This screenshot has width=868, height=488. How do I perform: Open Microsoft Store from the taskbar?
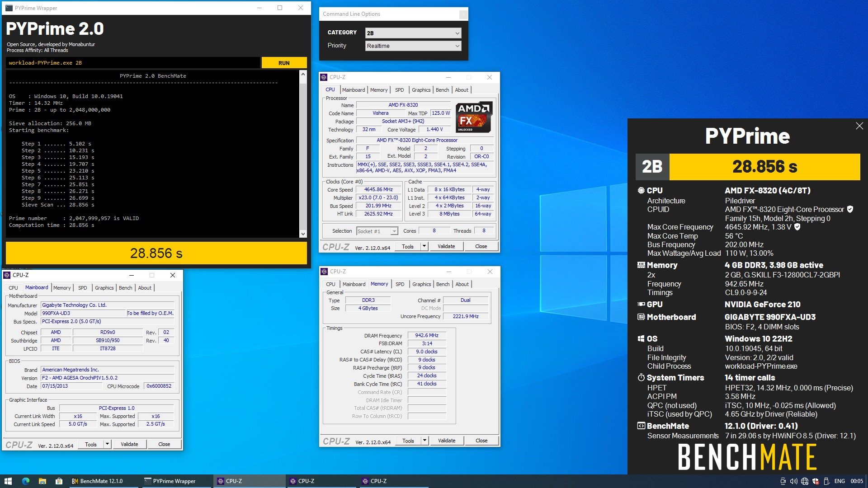(59, 481)
